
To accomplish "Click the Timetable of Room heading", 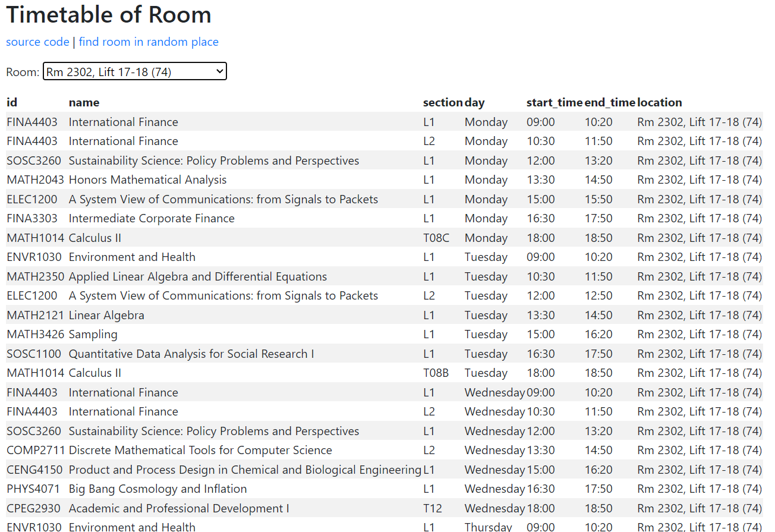I will click(x=109, y=15).
